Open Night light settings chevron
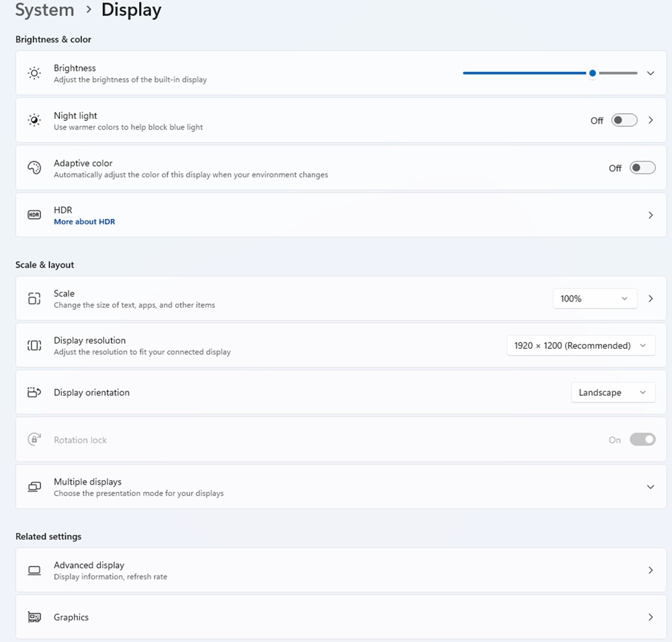Screen dimensions: 672x642 pos(650,120)
